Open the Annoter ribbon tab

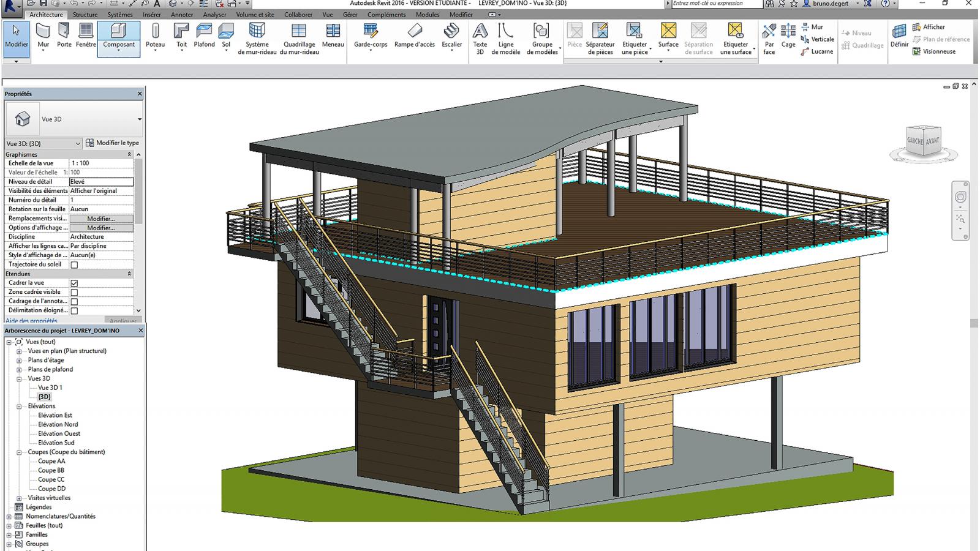click(182, 15)
